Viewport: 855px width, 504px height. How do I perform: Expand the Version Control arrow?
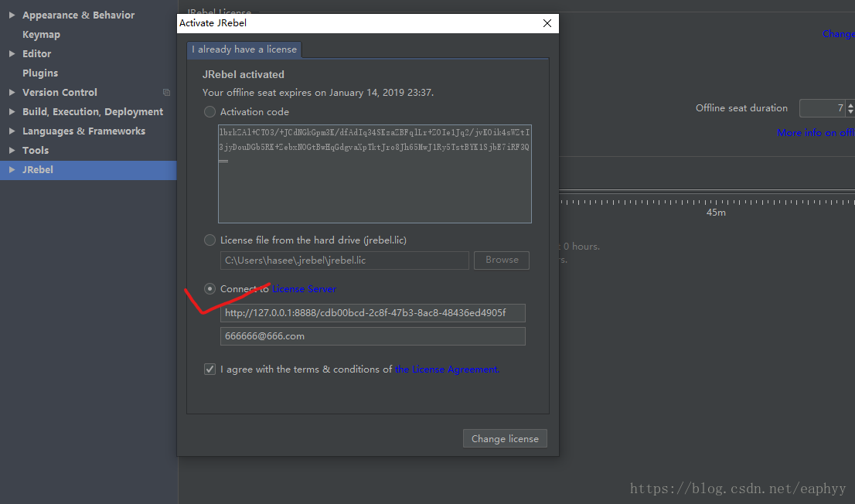(x=12, y=93)
